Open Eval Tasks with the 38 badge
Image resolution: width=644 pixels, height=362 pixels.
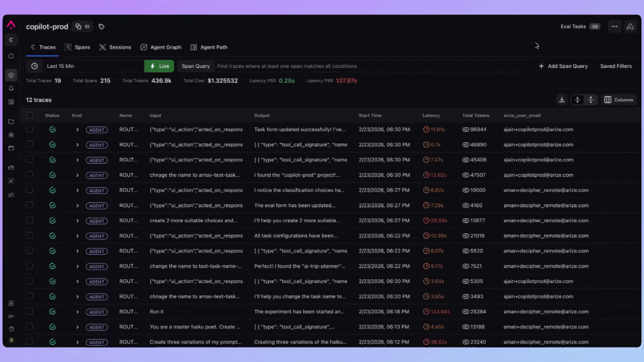coord(581,27)
